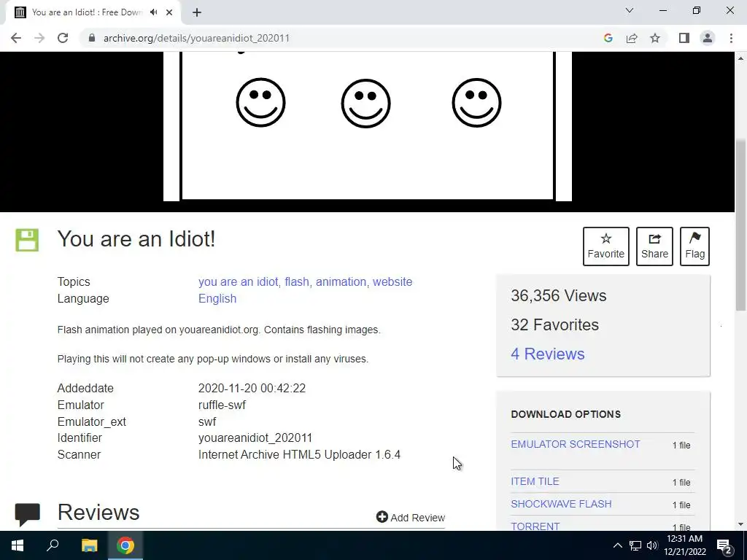Viewport: 747px width, 560px height.
Task: Open a new tab with plus button
Action: click(x=197, y=12)
